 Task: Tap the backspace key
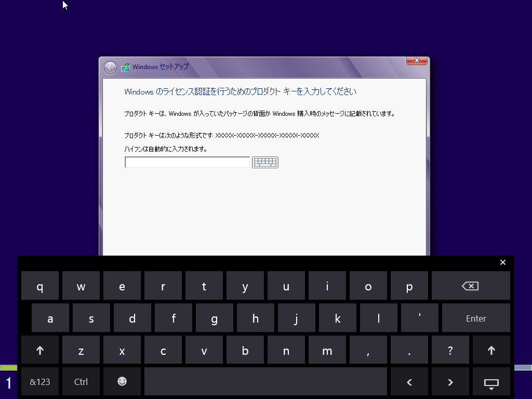pyautogui.click(x=471, y=286)
